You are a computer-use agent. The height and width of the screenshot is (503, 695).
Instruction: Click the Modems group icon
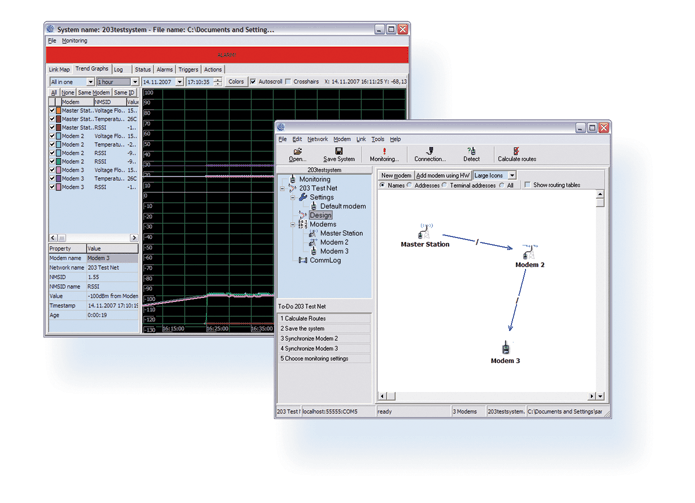point(303,224)
